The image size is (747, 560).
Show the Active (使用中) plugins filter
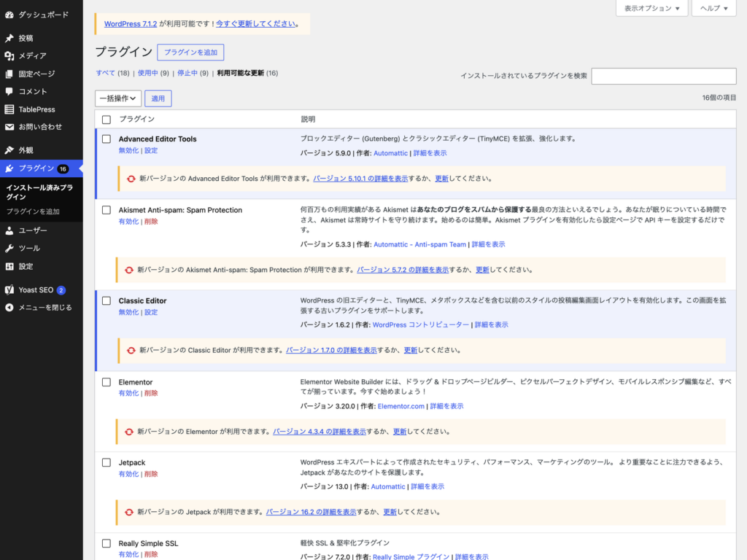click(x=147, y=73)
